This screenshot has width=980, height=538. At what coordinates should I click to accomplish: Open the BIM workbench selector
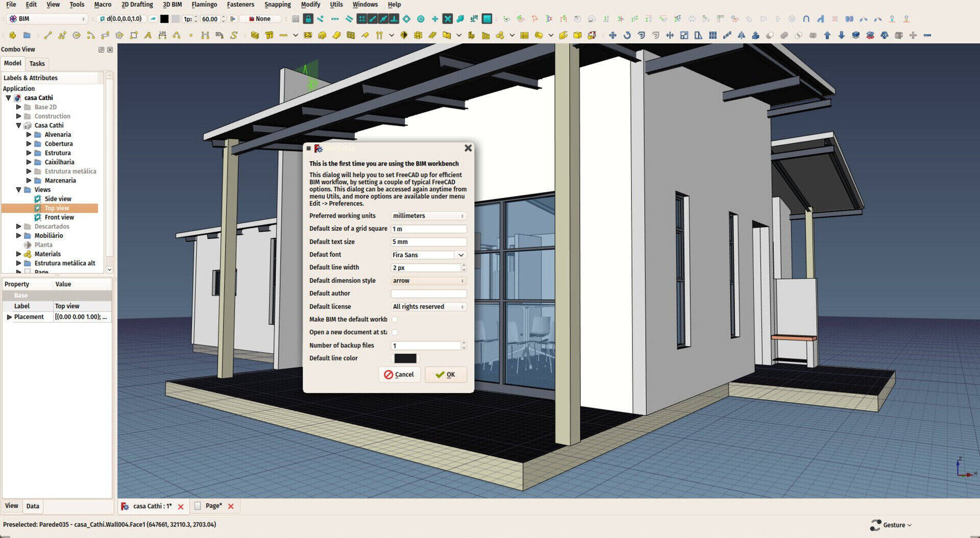click(47, 19)
